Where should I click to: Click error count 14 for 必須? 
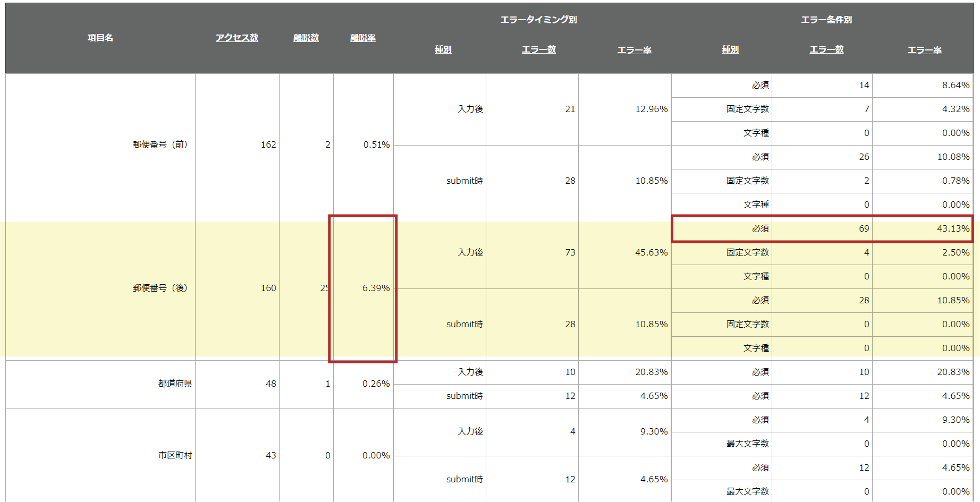pyautogui.click(x=864, y=85)
